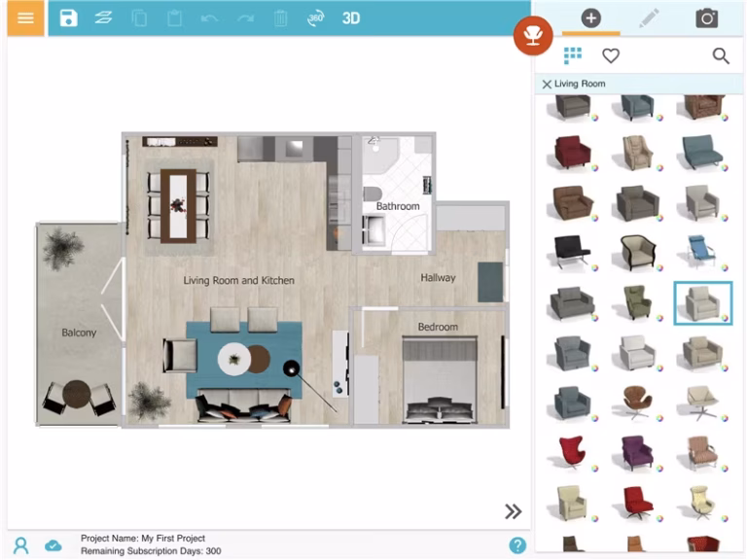Click the 360 view icon
747x560 pixels.
[315, 18]
